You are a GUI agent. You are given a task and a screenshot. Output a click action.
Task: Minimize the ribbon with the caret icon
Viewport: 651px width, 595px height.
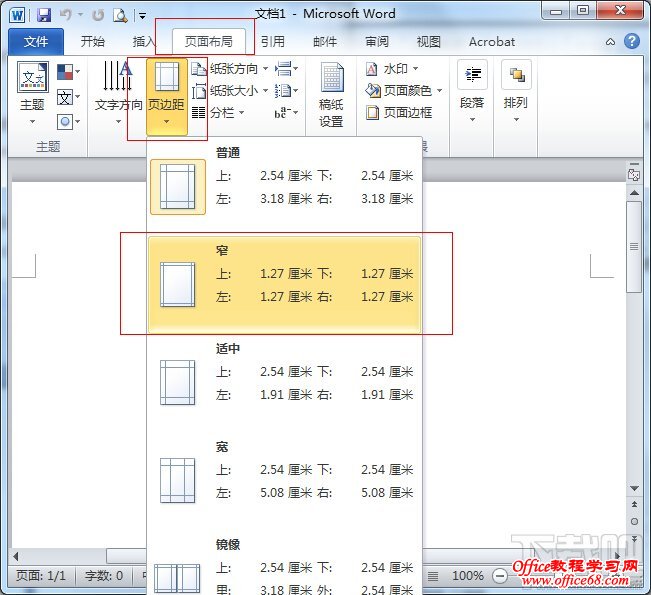610,42
